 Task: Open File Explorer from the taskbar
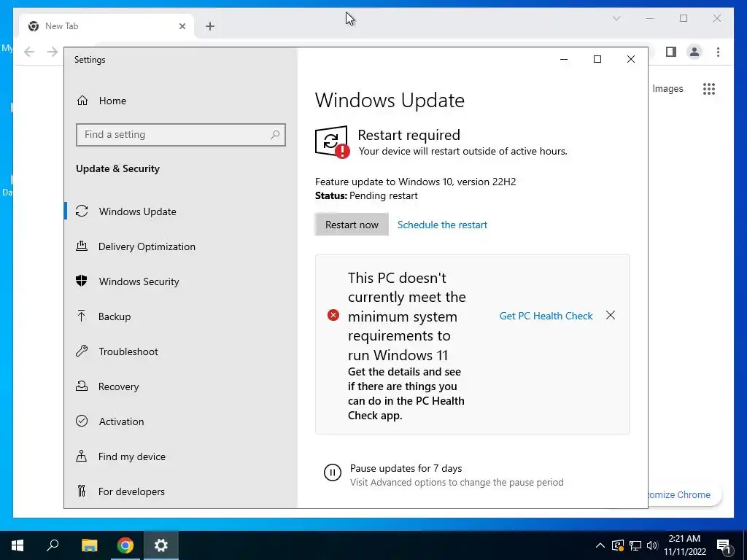pyautogui.click(x=89, y=545)
